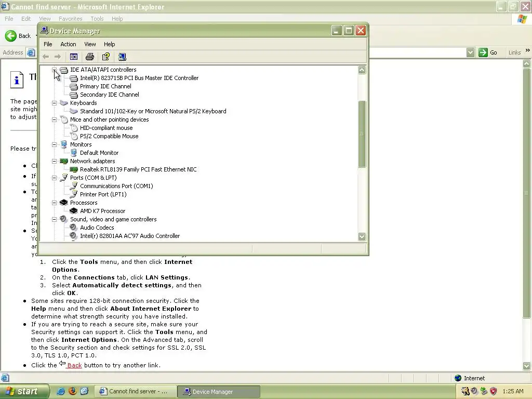Open Internet Explorer Favorites menu
Viewport: 532px width, 399px height.
pyautogui.click(x=70, y=19)
